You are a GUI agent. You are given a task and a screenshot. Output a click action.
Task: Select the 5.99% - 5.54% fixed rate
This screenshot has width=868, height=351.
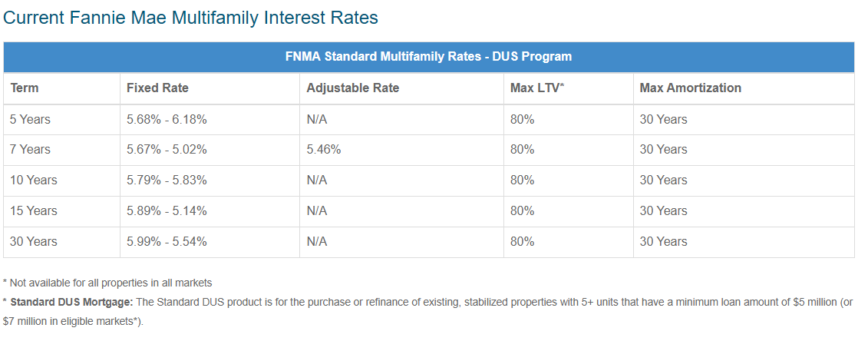[x=167, y=242]
